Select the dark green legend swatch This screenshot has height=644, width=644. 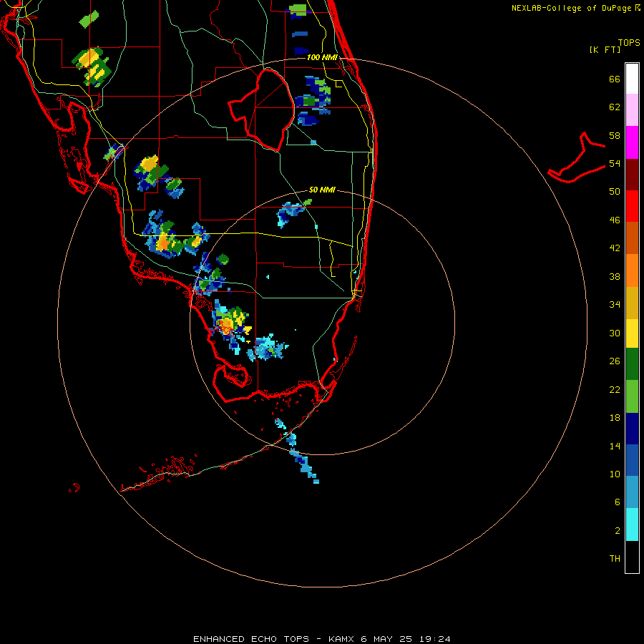632,364
